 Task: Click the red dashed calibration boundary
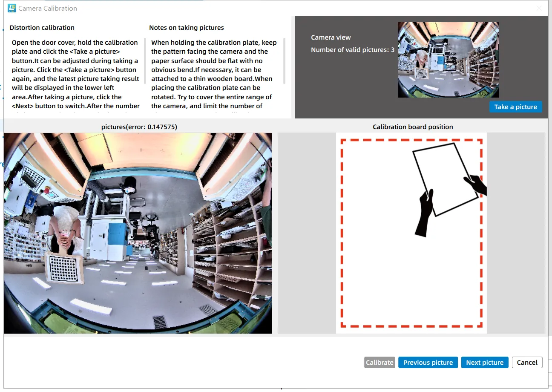(342, 233)
